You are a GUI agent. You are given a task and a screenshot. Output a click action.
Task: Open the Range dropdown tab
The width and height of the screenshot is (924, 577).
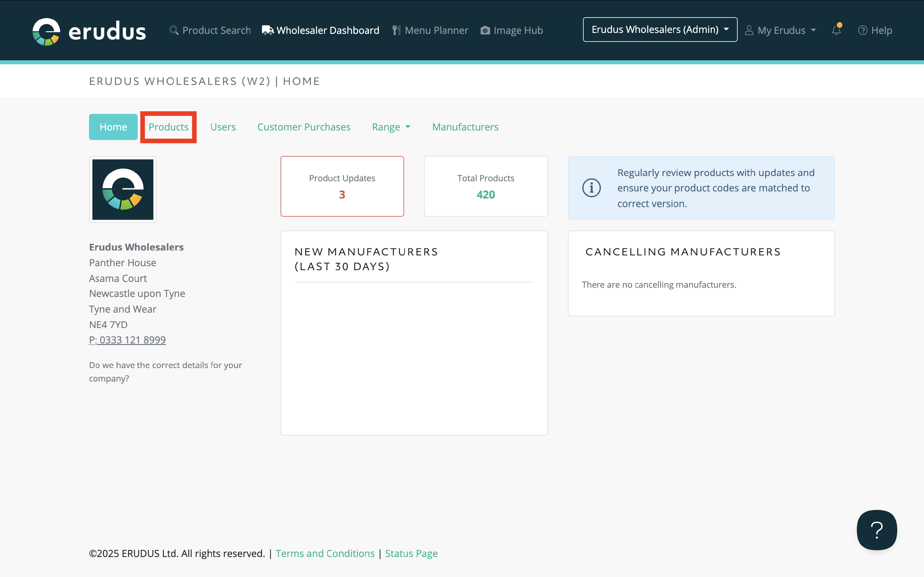pyautogui.click(x=391, y=127)
